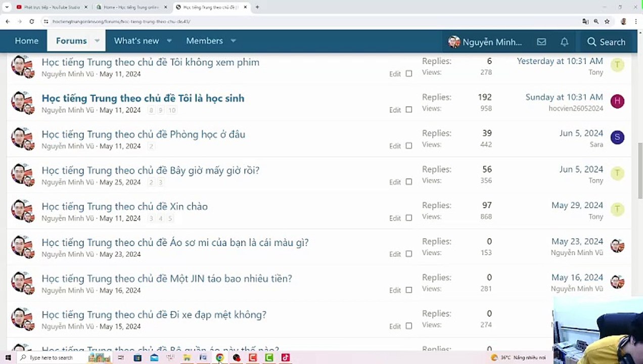Open the What's new nav item
The height and width of the screenshot is (364, 643).
[x=136, y=41]
